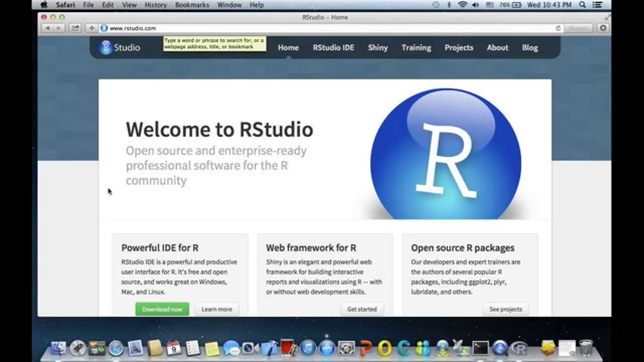
Task: Click the Wi-Fi status icon
Action: pos(462,5)
